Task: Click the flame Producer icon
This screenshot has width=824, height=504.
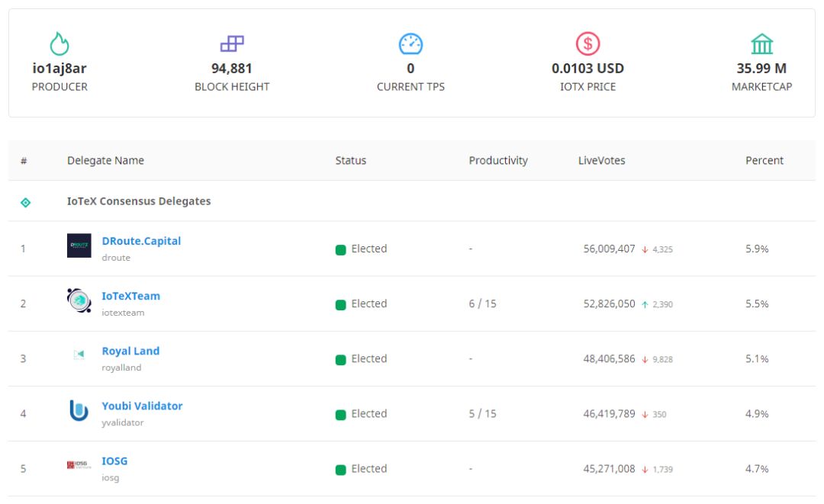Action: (x=60, y=43)
